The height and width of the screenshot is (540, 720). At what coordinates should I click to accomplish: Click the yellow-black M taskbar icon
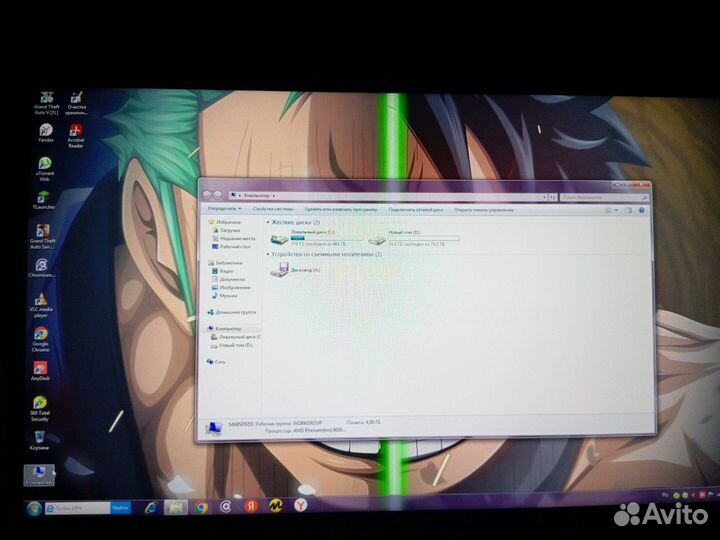276,506
